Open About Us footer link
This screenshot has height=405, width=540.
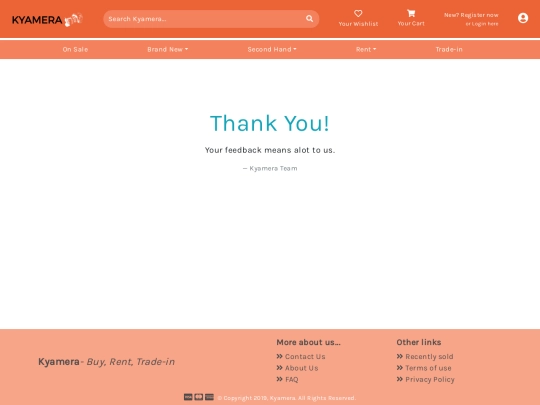tap(302, 368)
